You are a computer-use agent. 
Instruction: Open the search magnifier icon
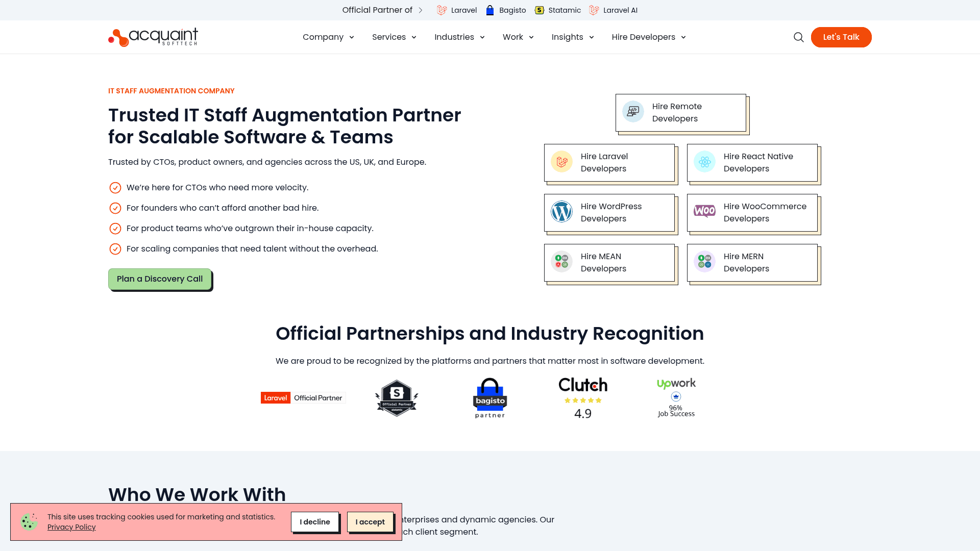point(798,37)
